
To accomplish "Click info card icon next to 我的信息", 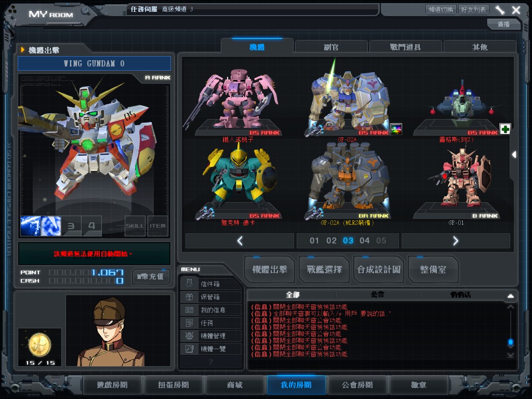I will click(x=189, y=310).
